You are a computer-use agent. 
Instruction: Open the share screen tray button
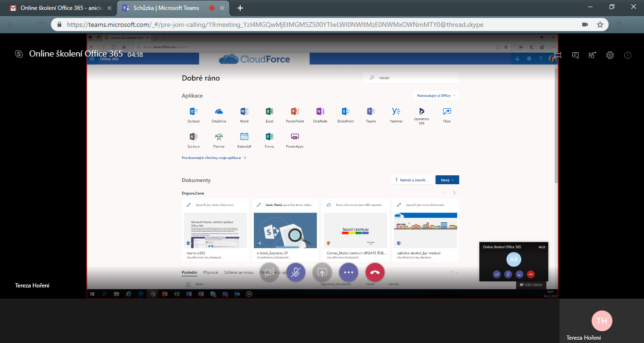point(322,272)
